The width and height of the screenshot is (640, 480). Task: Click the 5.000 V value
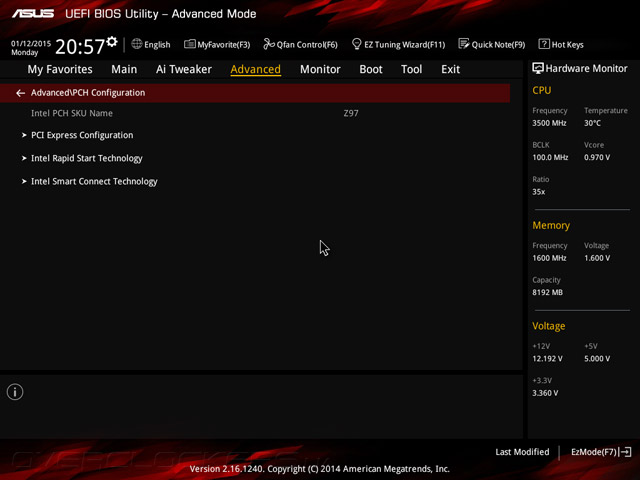(x=597, y=358)
